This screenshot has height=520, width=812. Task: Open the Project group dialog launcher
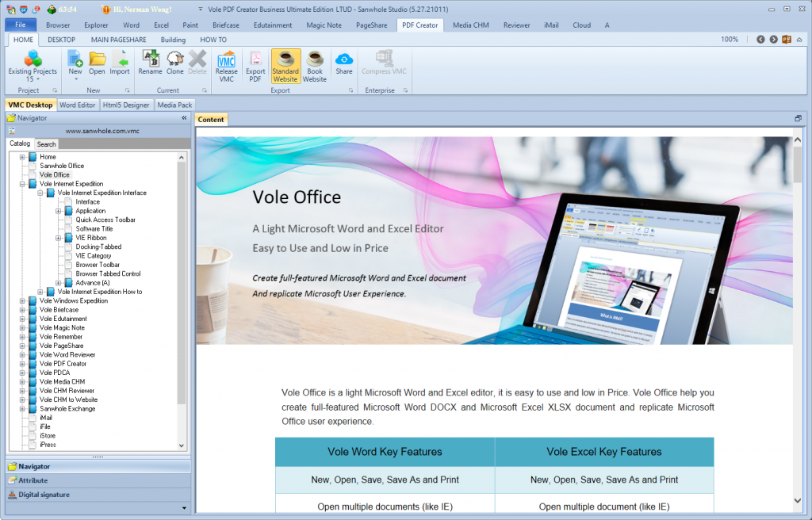55,90
